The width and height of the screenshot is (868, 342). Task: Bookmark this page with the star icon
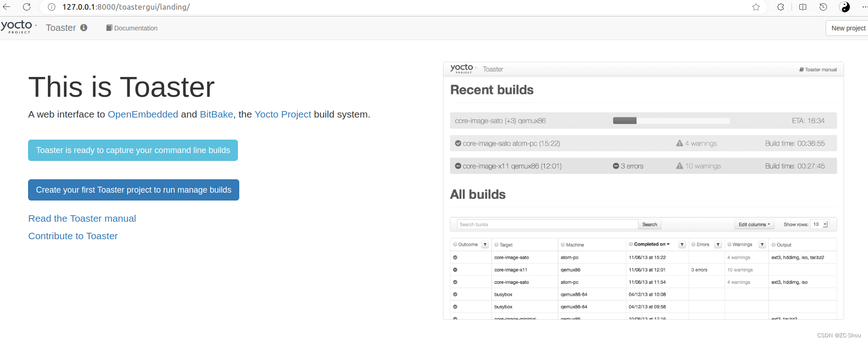pyautogui.click(x=756, y=7)
